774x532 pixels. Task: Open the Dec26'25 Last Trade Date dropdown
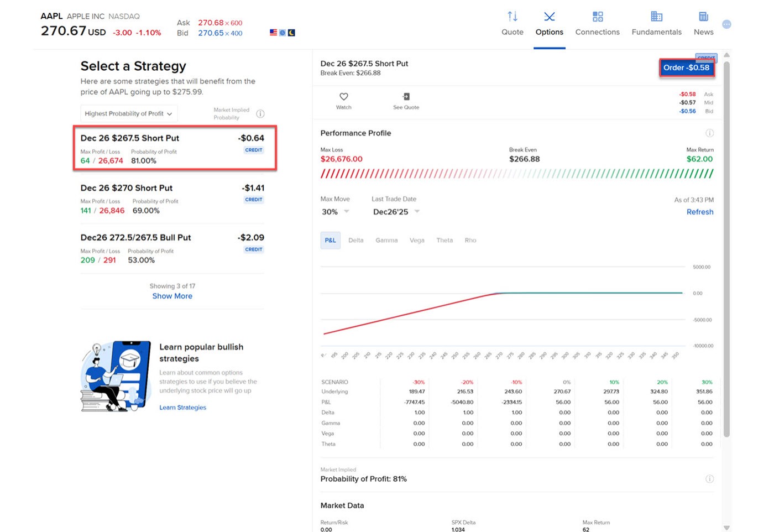click(x=395, y=212)
